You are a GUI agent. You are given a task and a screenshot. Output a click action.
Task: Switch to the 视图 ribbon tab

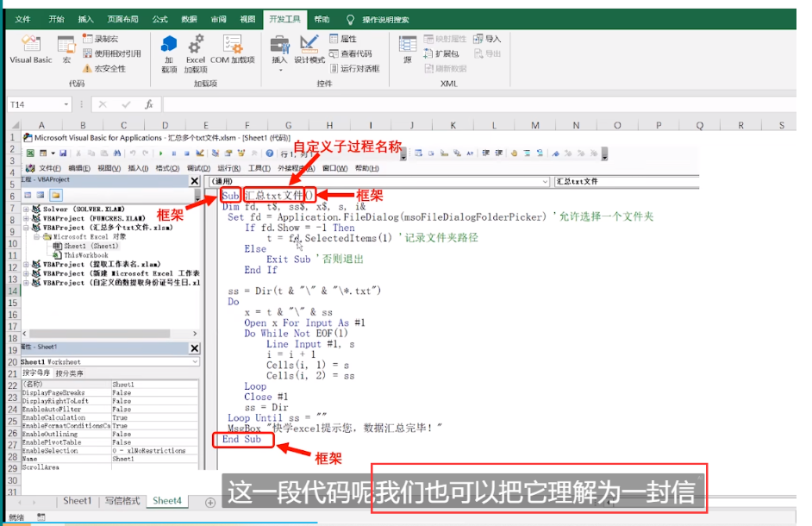tap(247, 20)
